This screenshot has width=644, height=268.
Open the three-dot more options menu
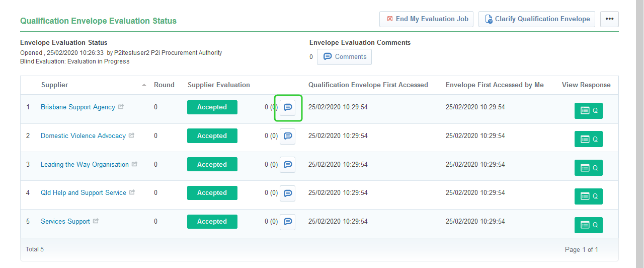point(609,19)
